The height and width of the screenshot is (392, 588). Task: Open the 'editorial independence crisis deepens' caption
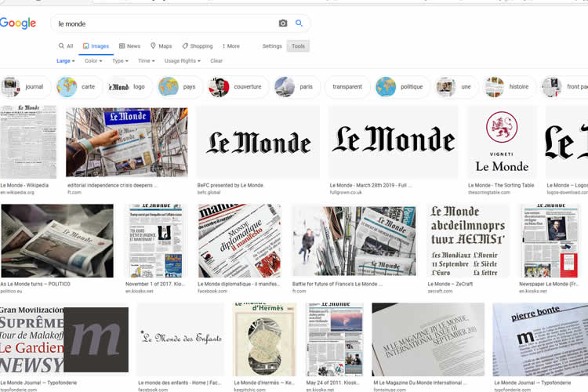coord(112,185)
